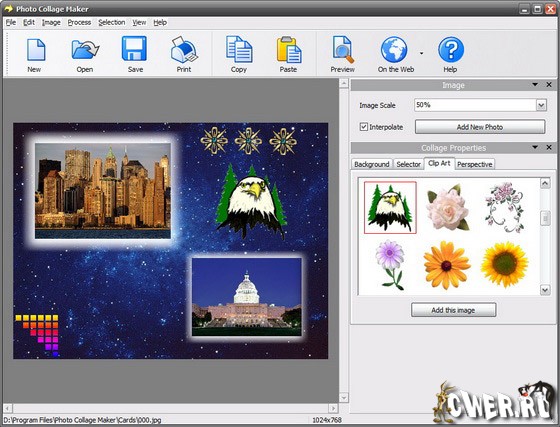This screenshot has height=427, width=560.
Task: Toggle the Interpolate checkbox
Action: pos(364,127)
